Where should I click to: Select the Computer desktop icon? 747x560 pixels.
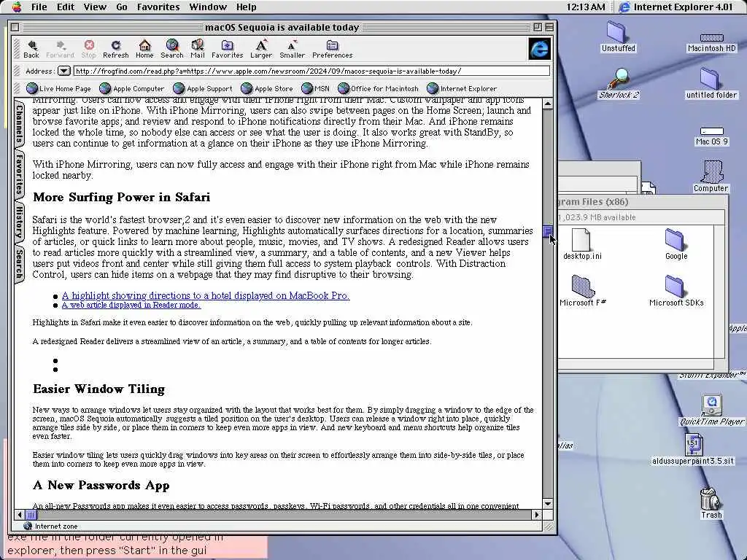711,176
